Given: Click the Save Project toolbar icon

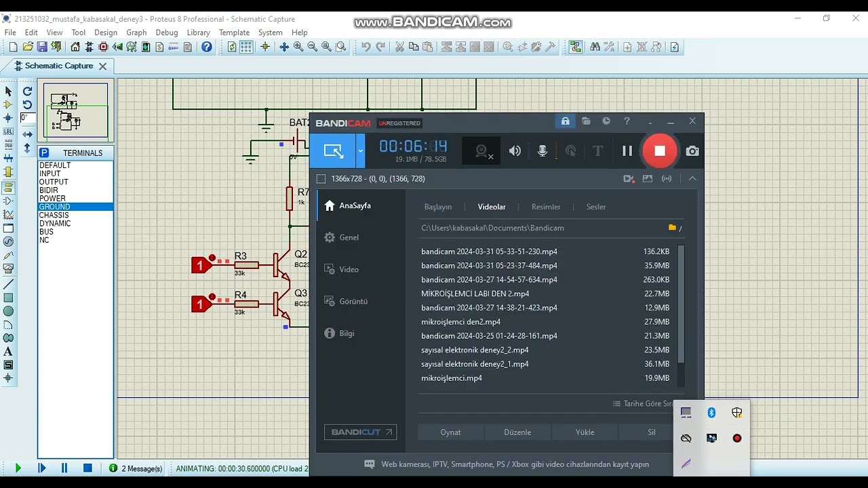Looking at the screenshot, I should pos(42,47).
